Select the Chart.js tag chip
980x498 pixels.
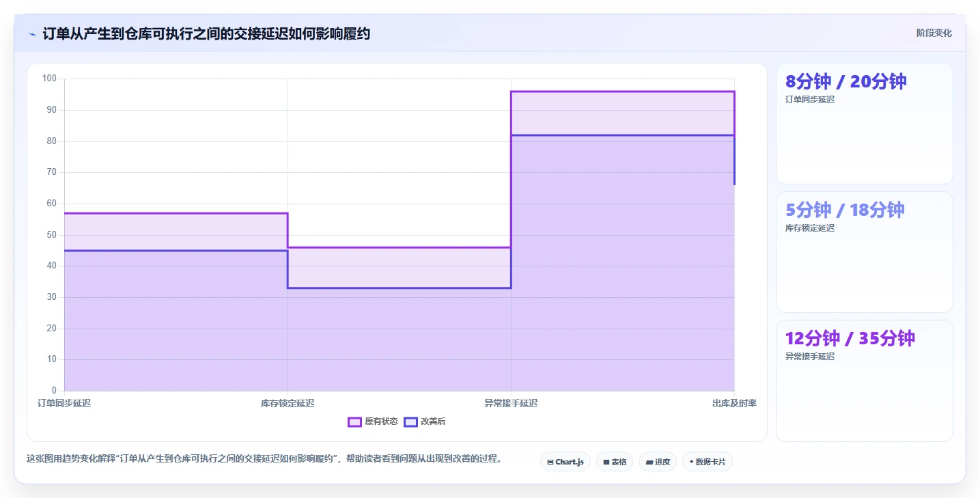[x=565, y=462]
